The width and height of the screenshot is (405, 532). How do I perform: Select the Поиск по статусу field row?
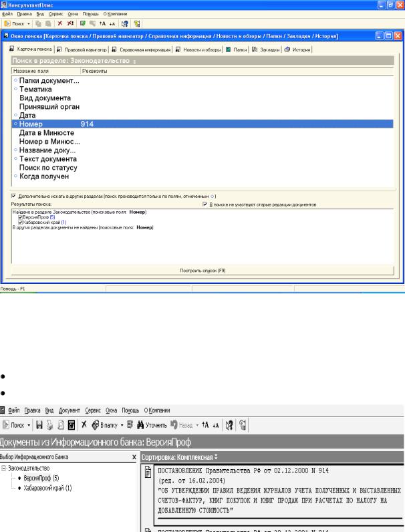point(202,168)
